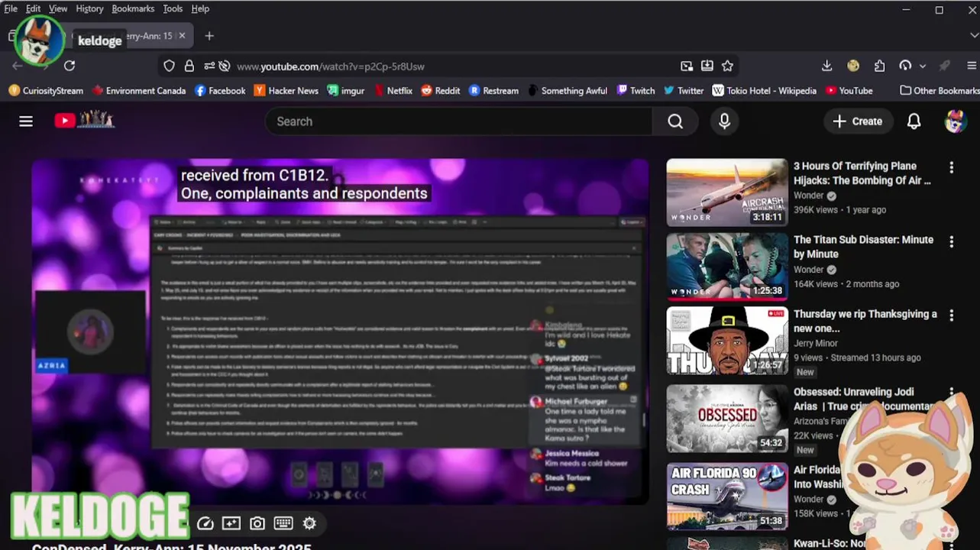The width and height of the screenshot is (980, 550).
Task: Open the History menu
Action: (89, 8)
